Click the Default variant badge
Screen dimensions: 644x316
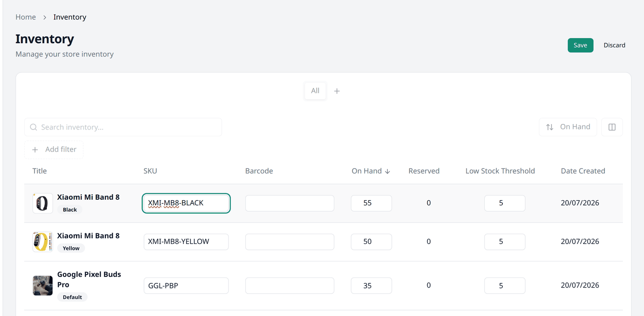72,297
